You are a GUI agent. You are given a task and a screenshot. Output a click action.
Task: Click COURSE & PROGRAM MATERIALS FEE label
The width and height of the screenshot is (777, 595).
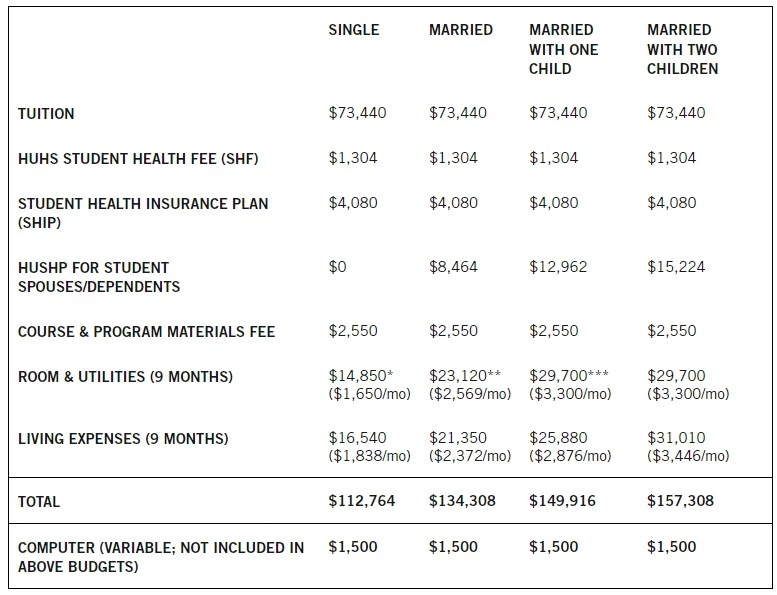pyautogui.click(x=147, y=331)
